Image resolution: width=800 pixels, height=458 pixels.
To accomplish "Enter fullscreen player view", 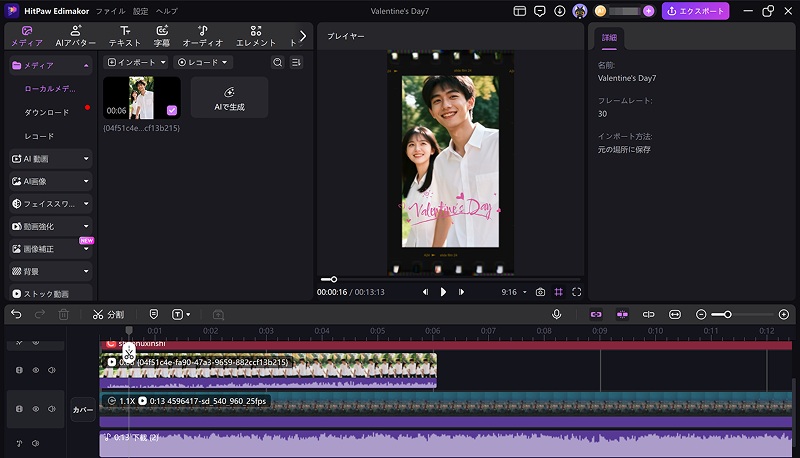I will pyautogui.click(x=577, y=292).
